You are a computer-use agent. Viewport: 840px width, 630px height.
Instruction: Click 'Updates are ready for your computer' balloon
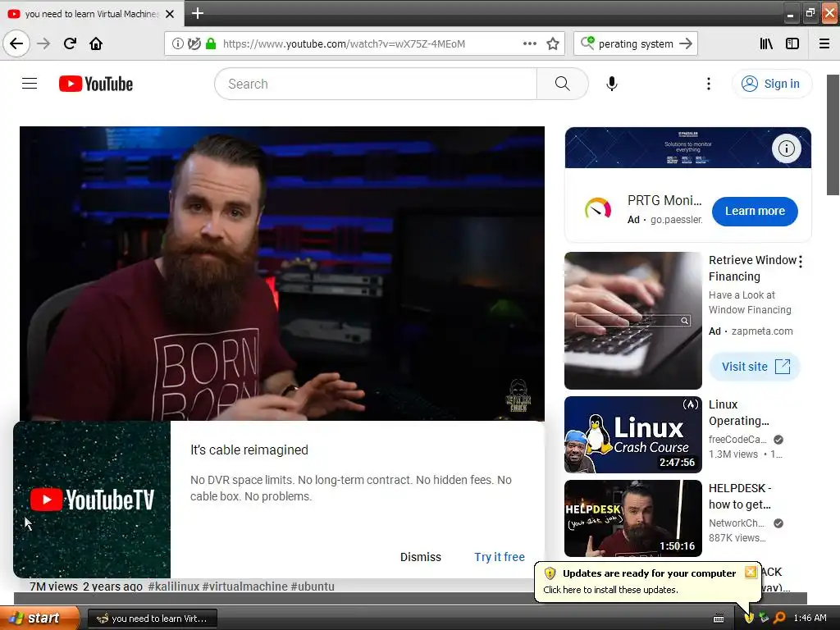pyautogui.click(x=649, y=573)
